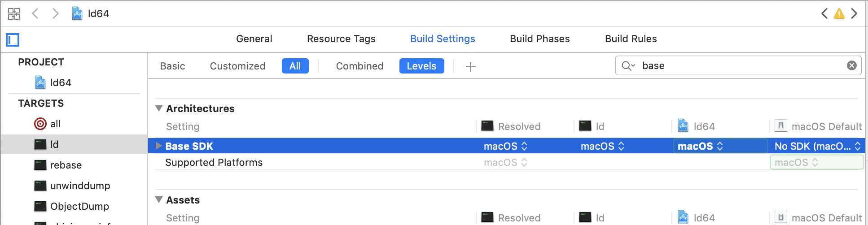Image resolution: width=868 pixels, height=225 pixels.
Task: Jump to next issue arrow
Action: [x=854, y=14]
